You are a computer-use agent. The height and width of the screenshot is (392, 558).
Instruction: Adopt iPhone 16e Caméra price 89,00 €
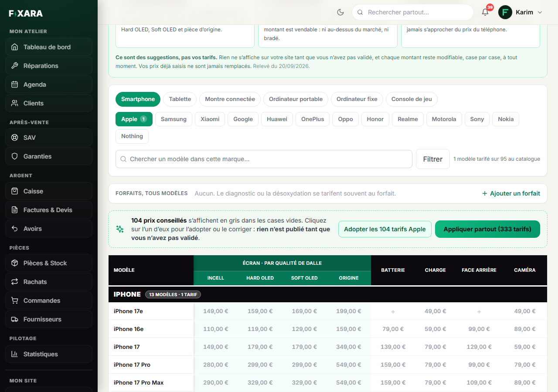[524, 329]
